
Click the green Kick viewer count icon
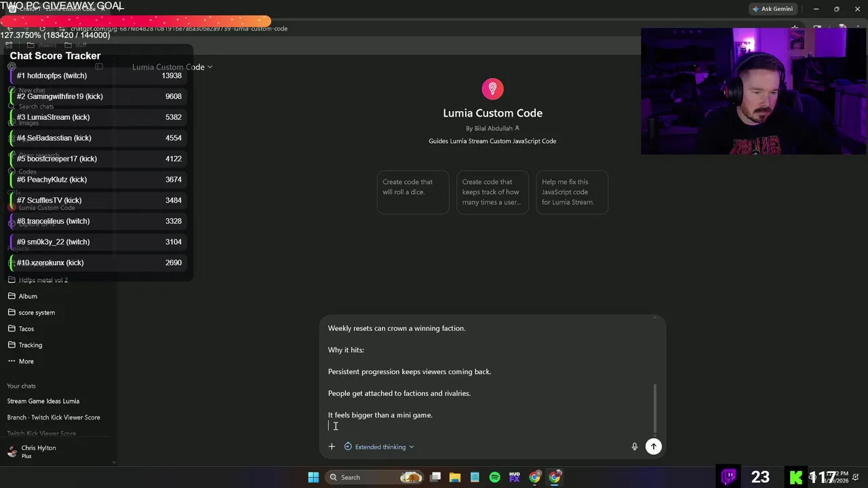tap(797, 476)
